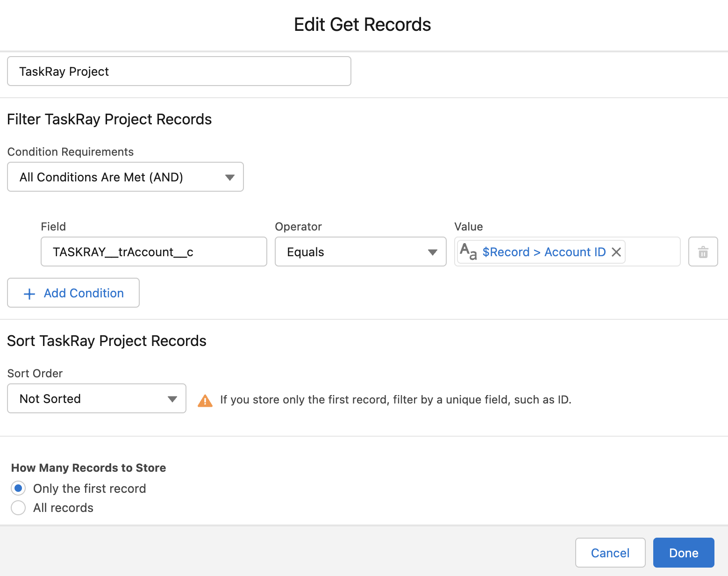Click the chevron on the Operator dropdown

click(x=431, y=252)
